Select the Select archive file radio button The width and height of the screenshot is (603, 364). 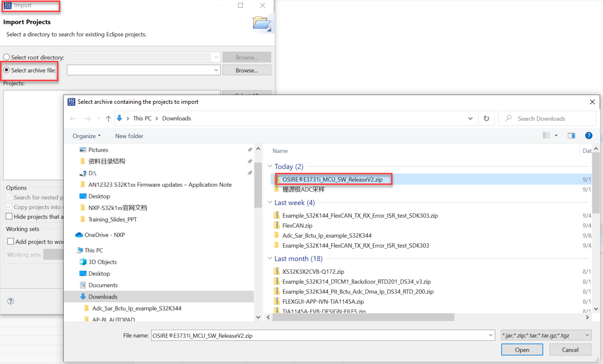(x=7, y=70)
